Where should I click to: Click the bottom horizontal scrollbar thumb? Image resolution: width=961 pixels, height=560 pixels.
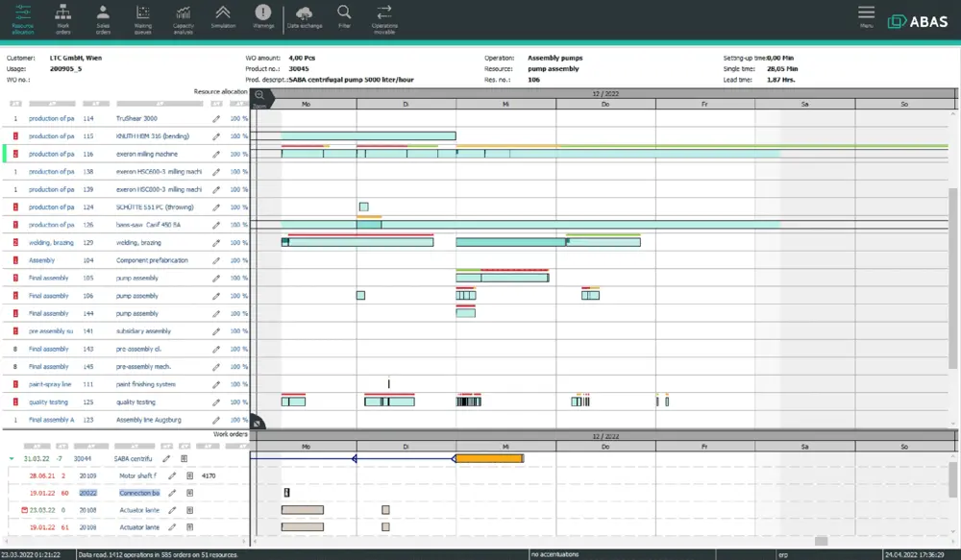(821, 541)
